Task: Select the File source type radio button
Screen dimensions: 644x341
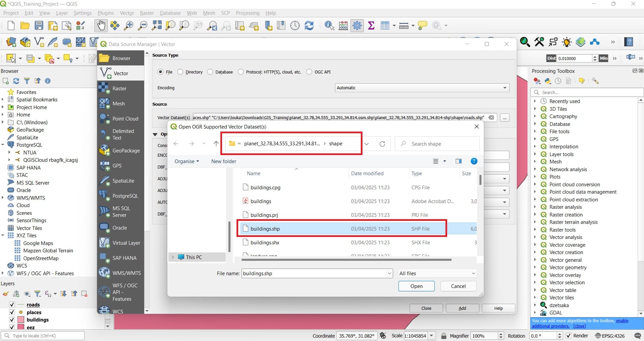Action: 161,72
